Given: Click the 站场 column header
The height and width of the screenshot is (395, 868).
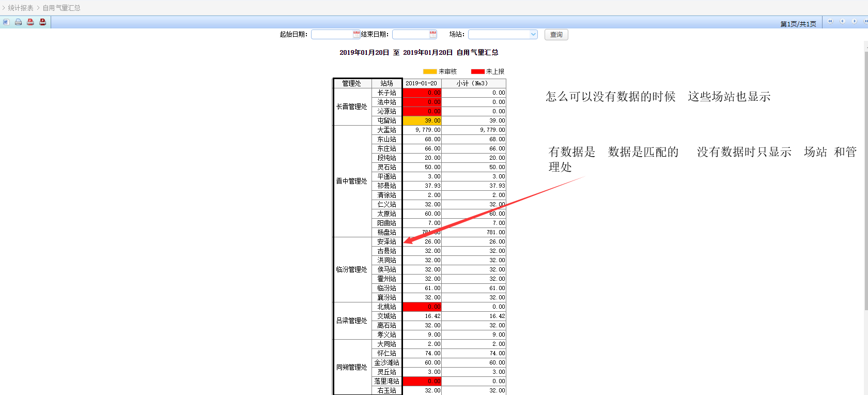Looking at the screenshot, I should [387, 83].
